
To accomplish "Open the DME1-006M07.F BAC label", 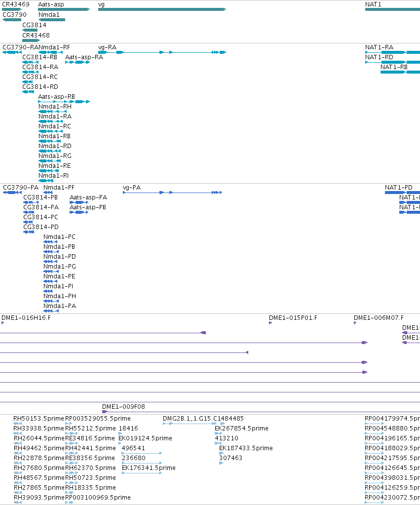I will [379, 318].
